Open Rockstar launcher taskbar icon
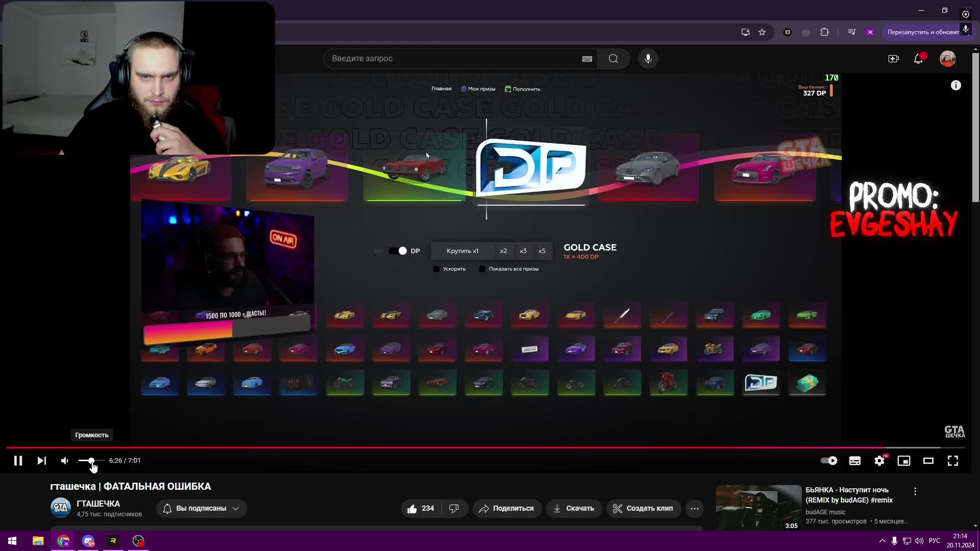 point(113,541)
